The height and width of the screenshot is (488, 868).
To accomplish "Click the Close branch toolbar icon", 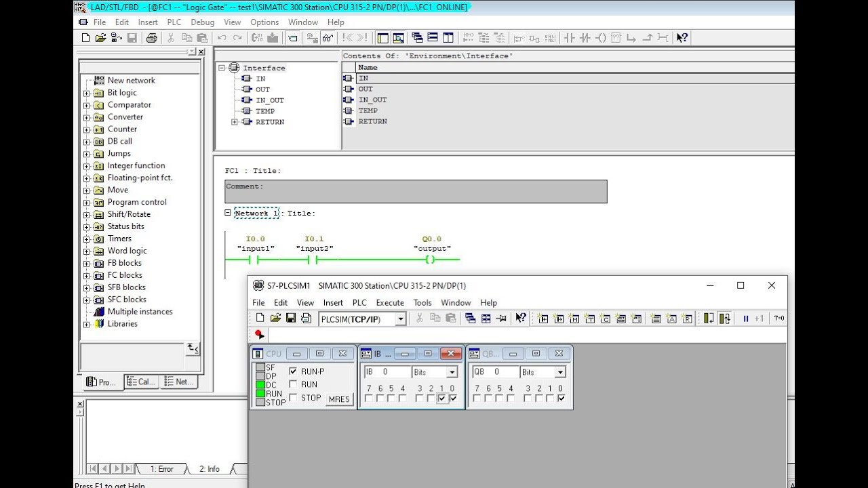I will click(648, 38).
